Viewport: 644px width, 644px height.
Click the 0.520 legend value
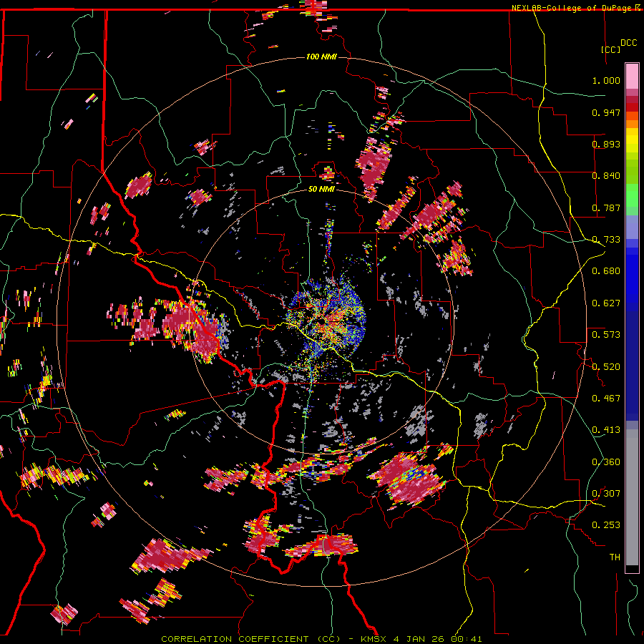coord(606,367)
